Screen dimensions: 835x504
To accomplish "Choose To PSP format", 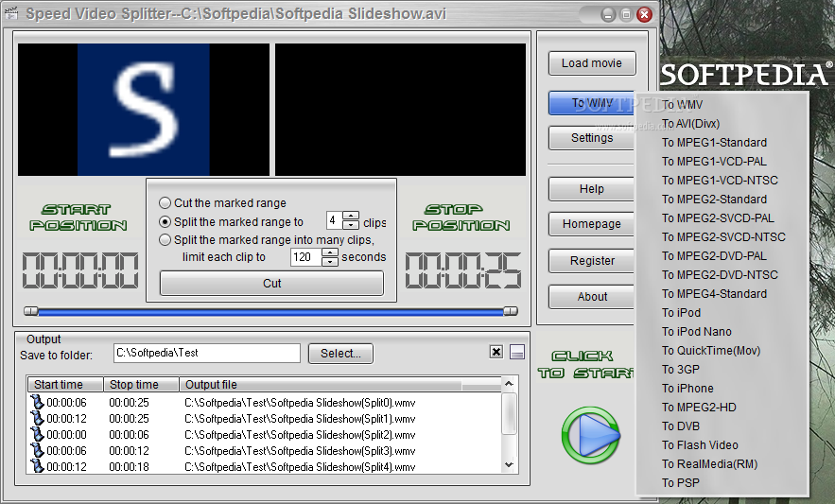I will pyautogui.click(x=681, y=482).
